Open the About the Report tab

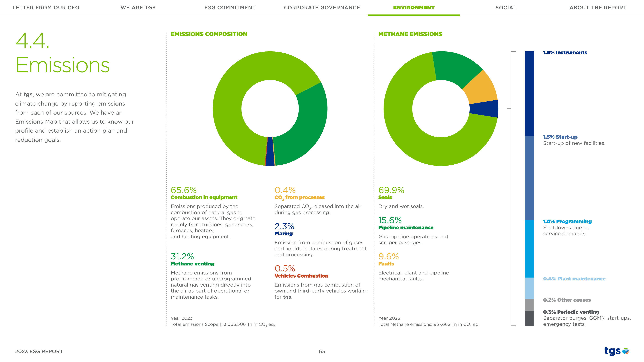pyautogui.click(x=598, y=8)
